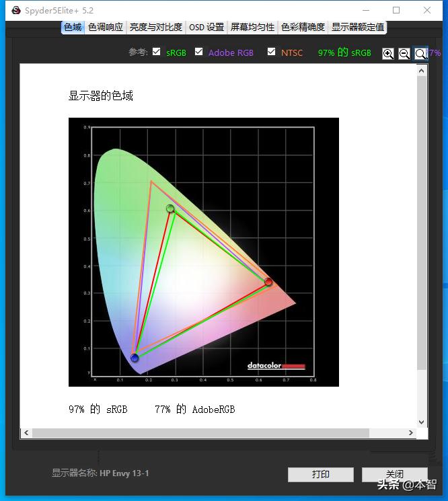
Task: Click the blue primary marker on gamut chart
Action: click(135, 358)
